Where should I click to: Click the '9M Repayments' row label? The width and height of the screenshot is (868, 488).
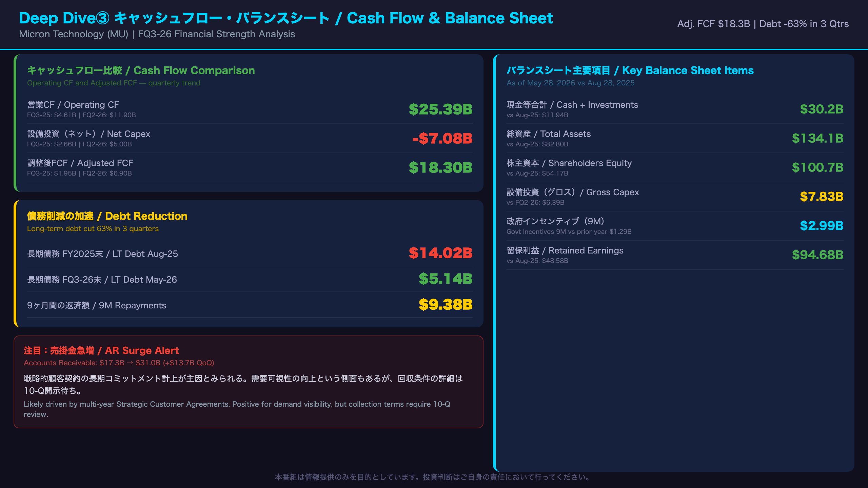[97, 305]
